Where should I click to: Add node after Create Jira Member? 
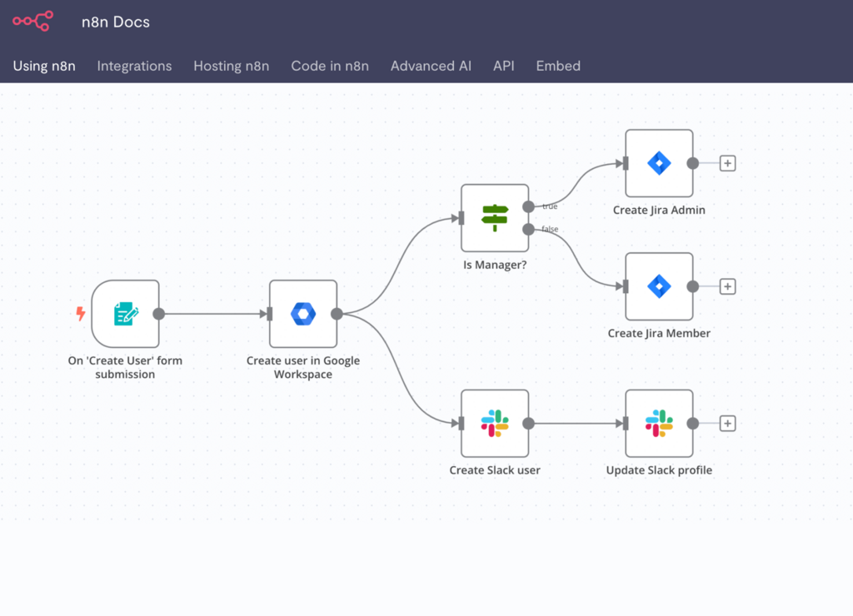pos(727,286)
